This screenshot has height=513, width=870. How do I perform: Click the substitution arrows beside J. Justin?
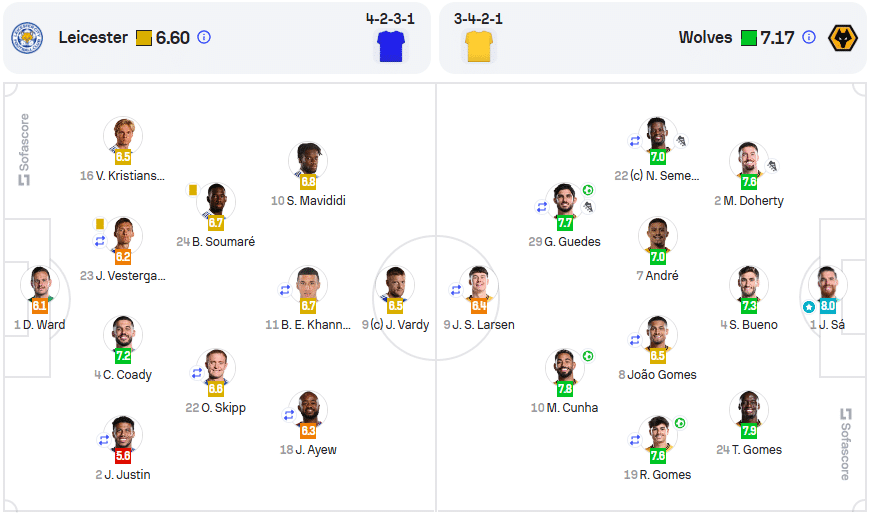pyautogui.click(x=103, y=439)
